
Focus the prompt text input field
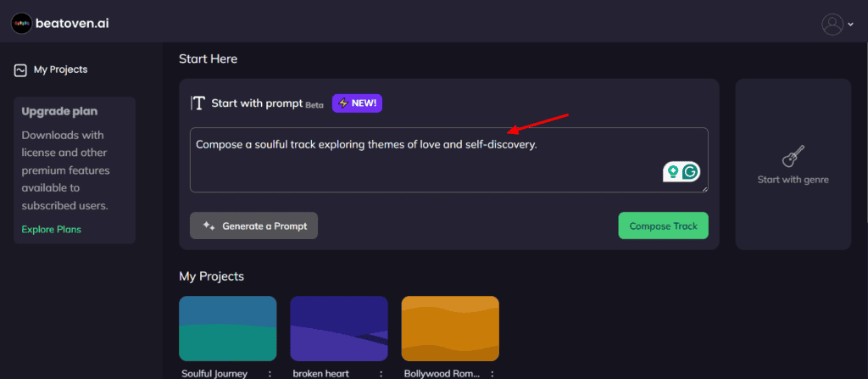(x=449, y=160)
